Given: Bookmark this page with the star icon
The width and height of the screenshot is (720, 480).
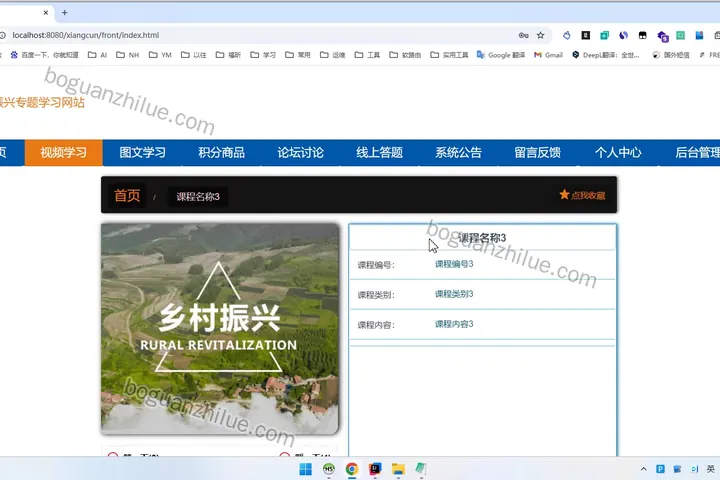Looking at the screenshot, I should tap(540, 35).
